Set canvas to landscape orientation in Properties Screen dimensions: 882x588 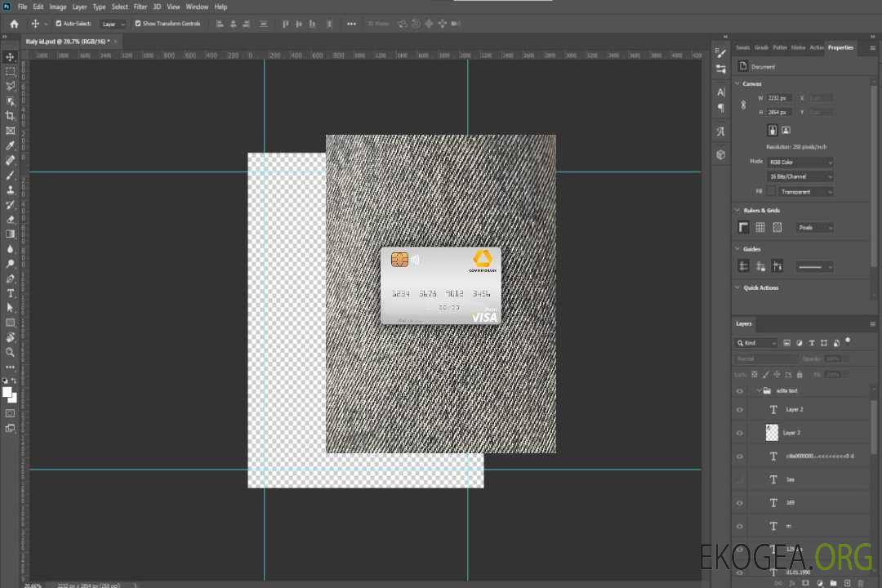click(x=786, y=130)
